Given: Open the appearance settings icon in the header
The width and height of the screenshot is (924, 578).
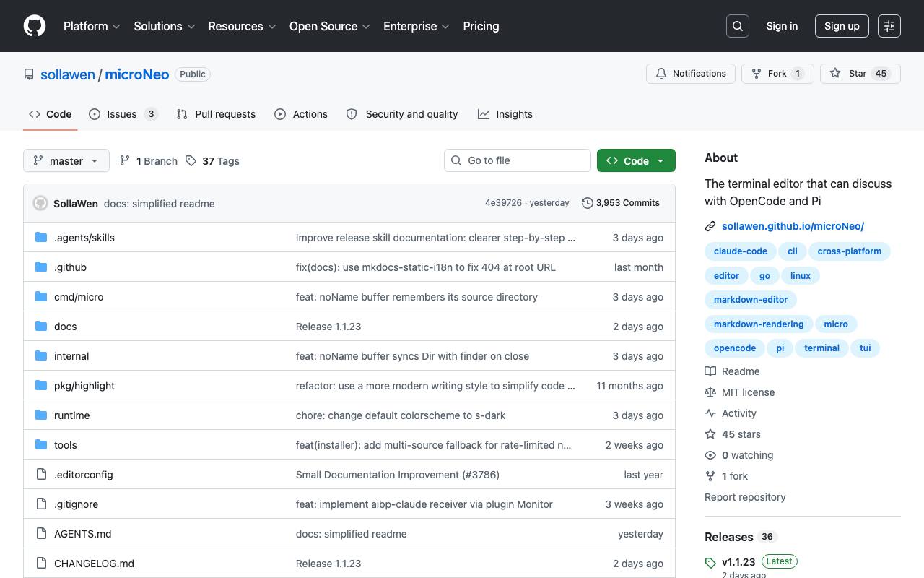Looking at the screenshot, I should tap(889, 26).
